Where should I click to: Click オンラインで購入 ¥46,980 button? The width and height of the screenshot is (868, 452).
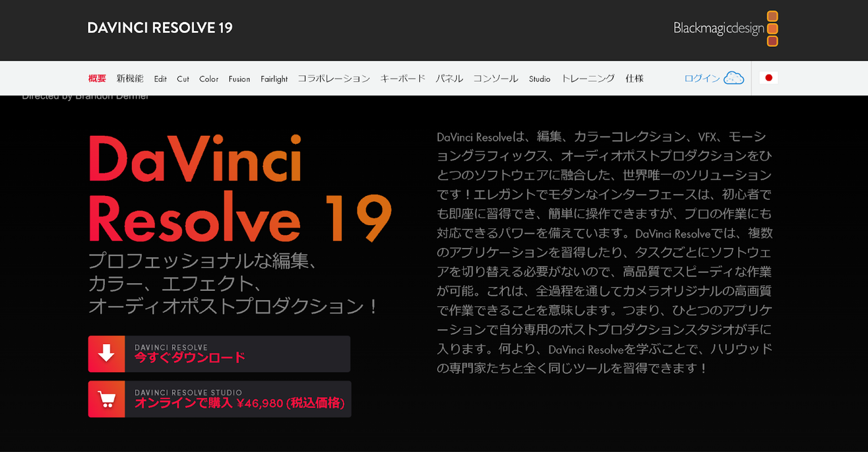click(219, 399)
